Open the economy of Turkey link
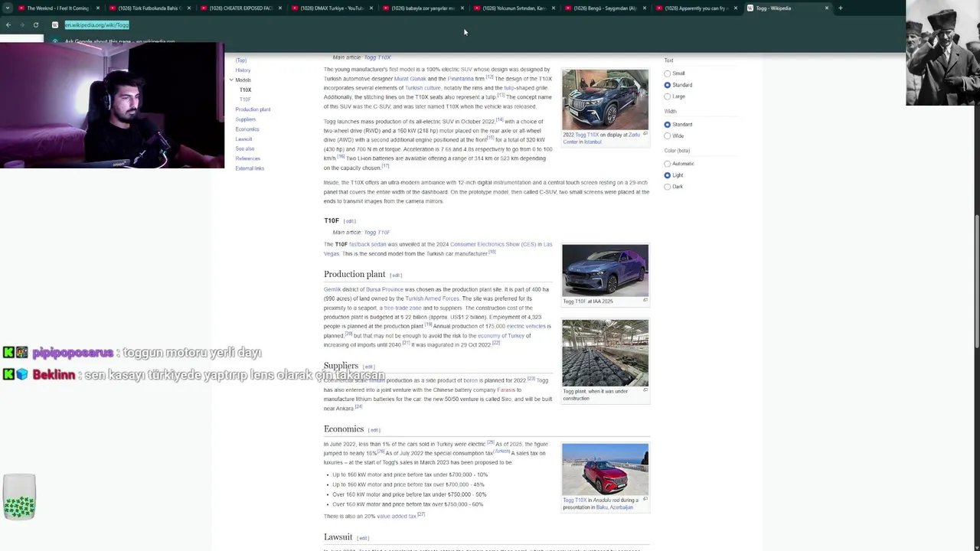The width and height of the screenshot is (980, 551). (x=501, y=335)
